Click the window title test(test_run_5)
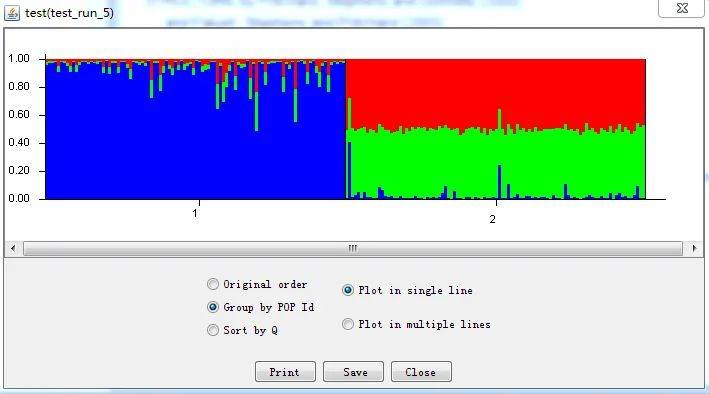709x394 pixels. coord(69,13)
